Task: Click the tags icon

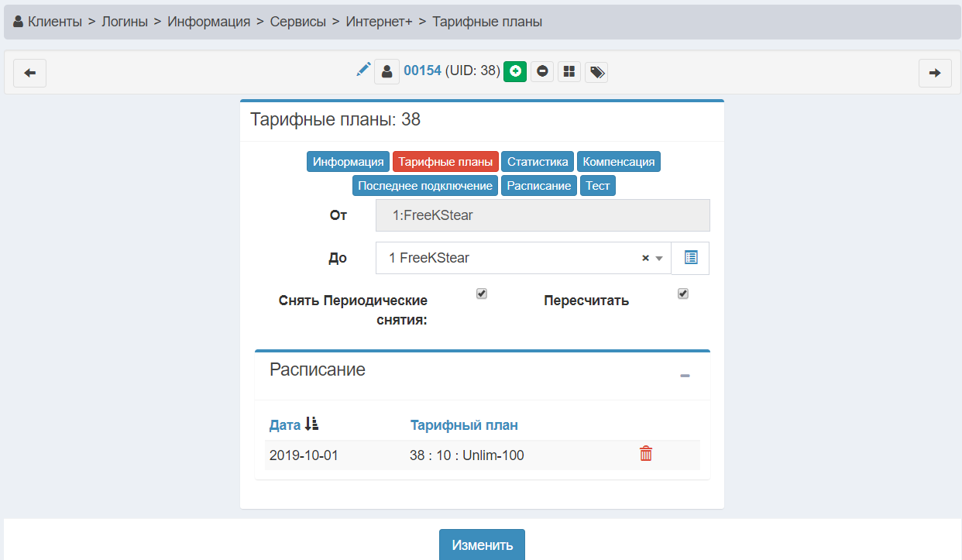Action: [x=596, y=72]
